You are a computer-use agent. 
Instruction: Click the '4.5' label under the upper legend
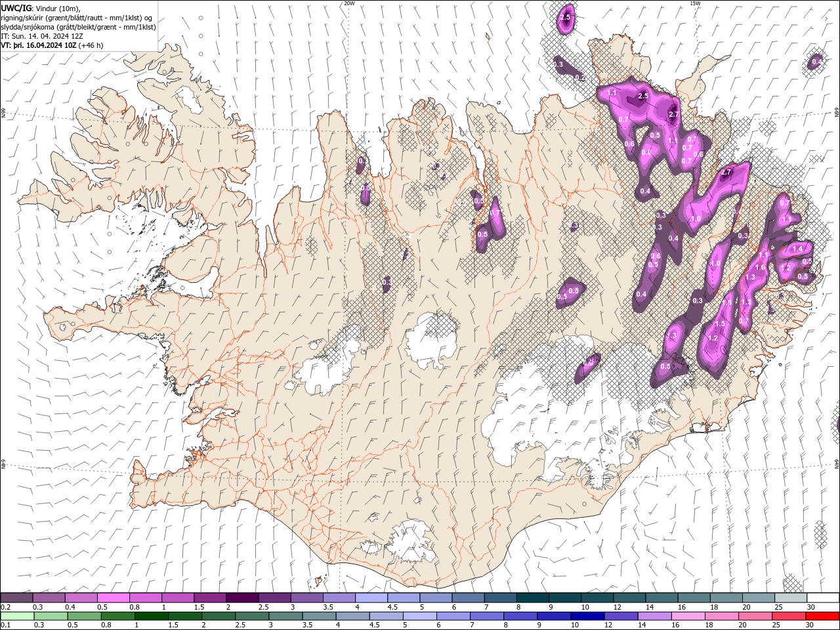coord(392,607)
